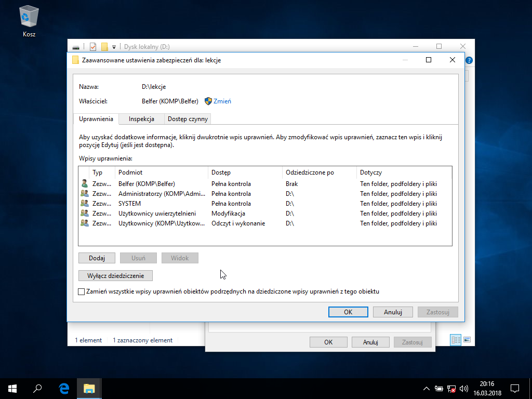The width and height of the screenshot is (532, 399).
Task: Switch Explorer to large icons view
Action: [467, 340]
